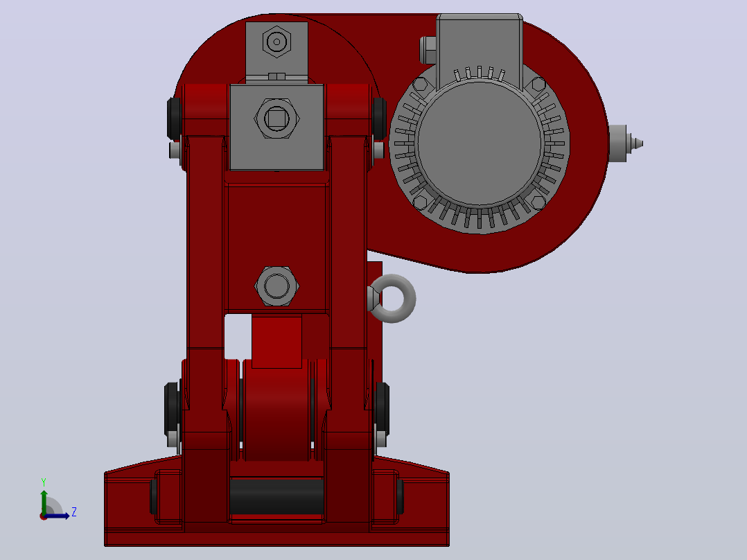Image resolution: width=747 pixels, height=560 pixels.
Task: Select the upper right black pin cap
Action: (380, 119)
